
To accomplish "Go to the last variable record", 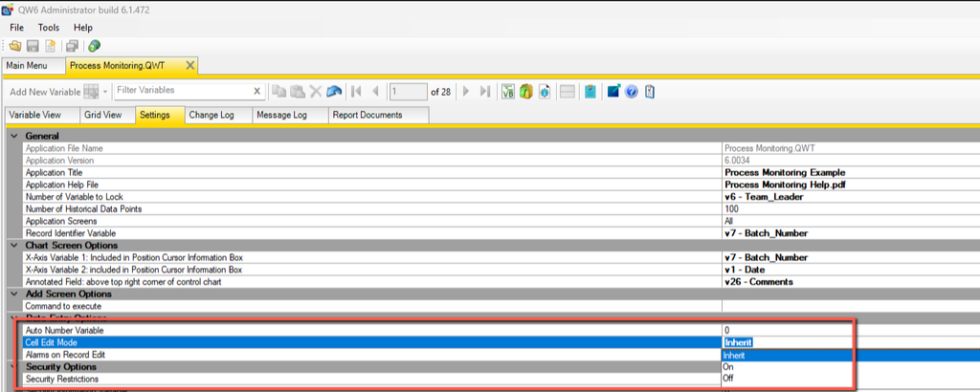I will pos(484,92).
